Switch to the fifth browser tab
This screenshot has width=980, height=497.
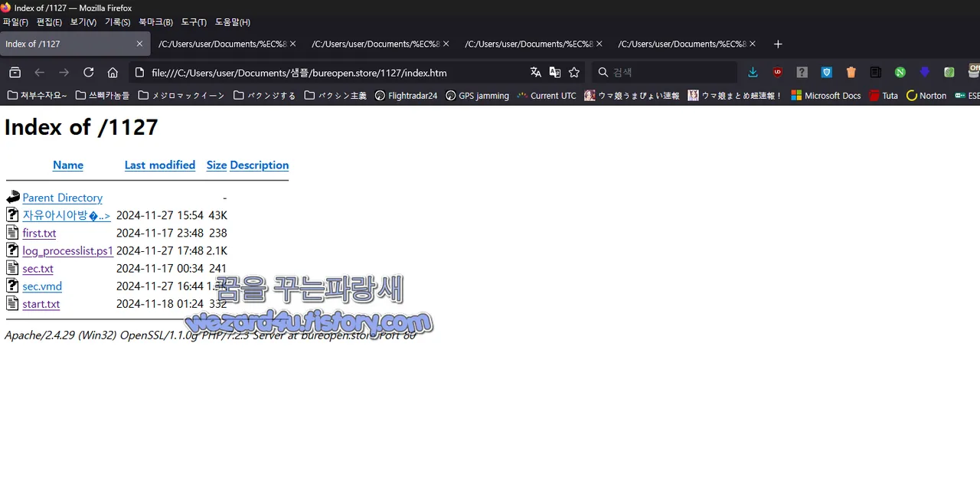click(687, 44)
